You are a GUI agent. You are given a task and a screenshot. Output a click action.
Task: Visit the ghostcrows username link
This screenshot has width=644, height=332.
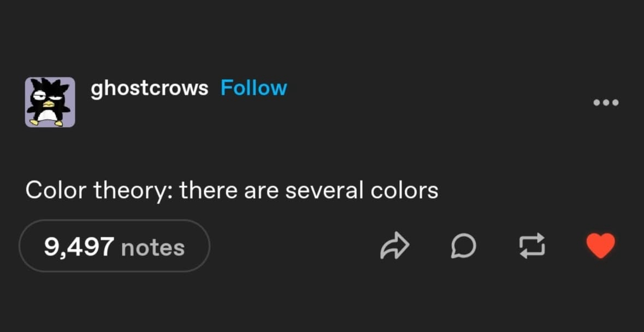pyautogui.click(x=150, y=89)
